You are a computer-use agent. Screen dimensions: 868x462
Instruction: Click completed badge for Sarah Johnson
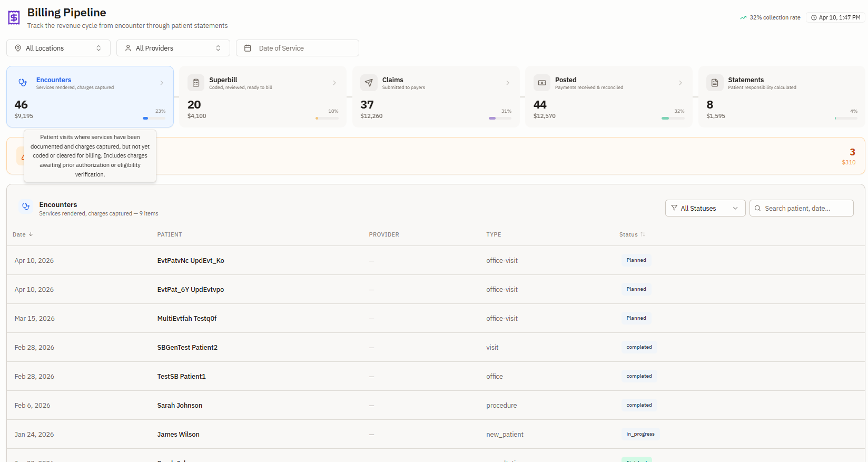click(639, 405)
